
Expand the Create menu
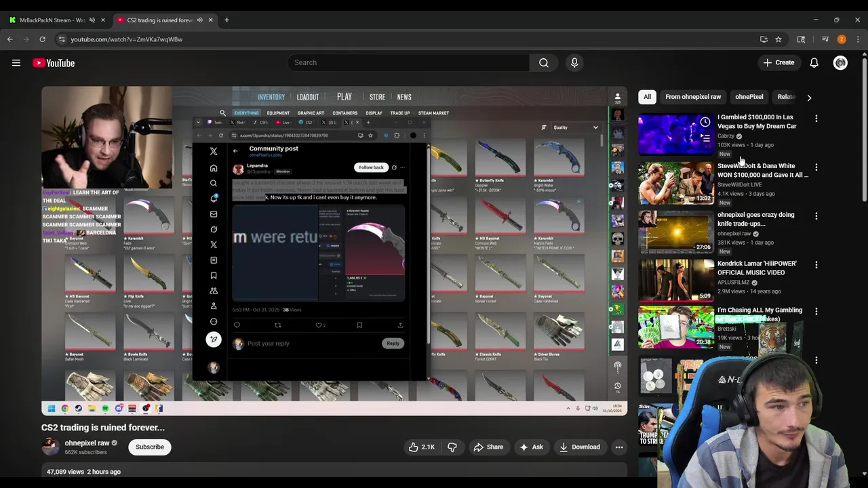778,62
